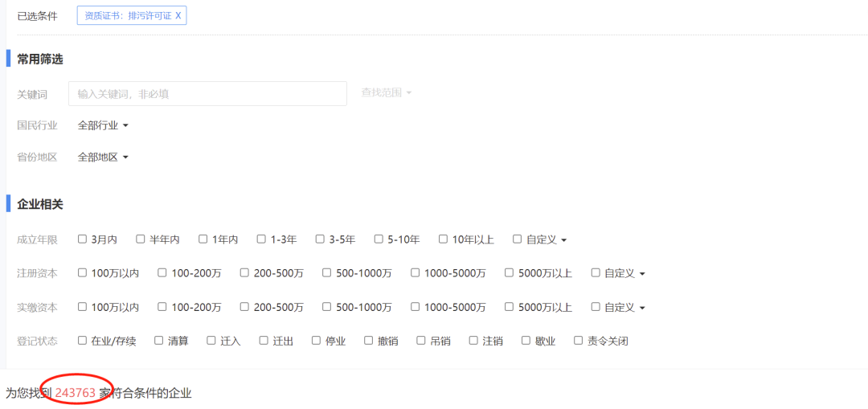This screenshot has height=409, width=868.
Task: Click the 国民行业 label
Action: [38, 125]
